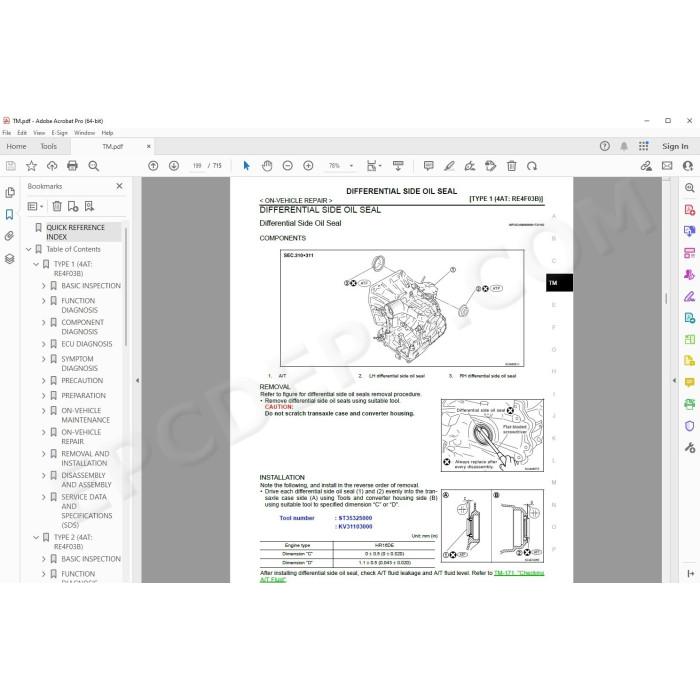Expand ECU DIAGNOSIS bookmark
Image resolution: width=700 pixels, height=700 pixels.
(x=44, y=344)
